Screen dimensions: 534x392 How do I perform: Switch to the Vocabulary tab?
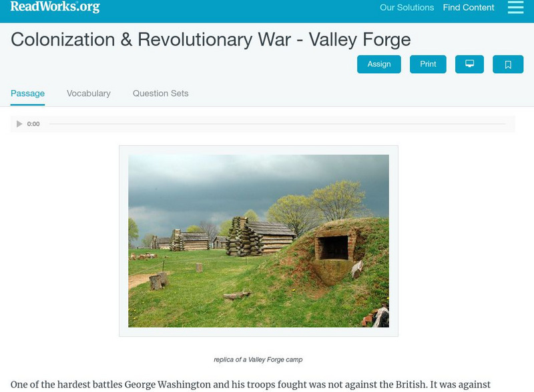[x=89, y=93]
